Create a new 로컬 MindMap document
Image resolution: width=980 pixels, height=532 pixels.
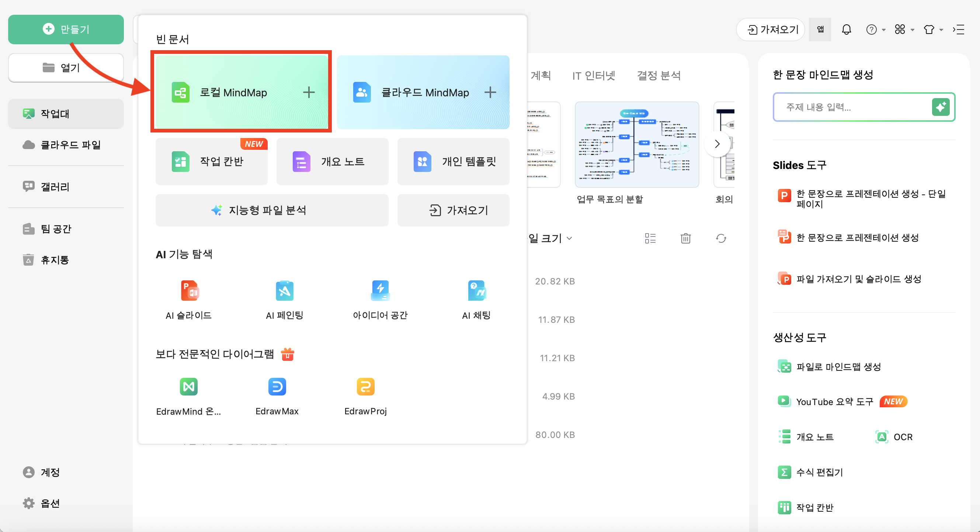click(241, 92)
